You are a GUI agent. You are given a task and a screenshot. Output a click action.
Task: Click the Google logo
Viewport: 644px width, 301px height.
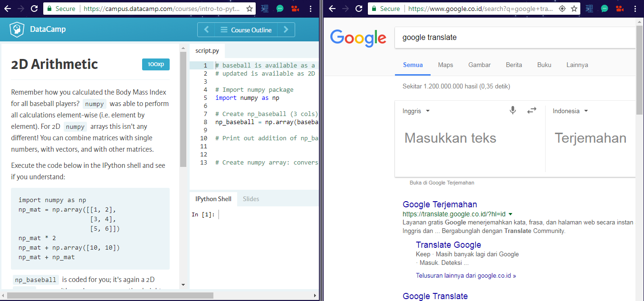point(358,38)
